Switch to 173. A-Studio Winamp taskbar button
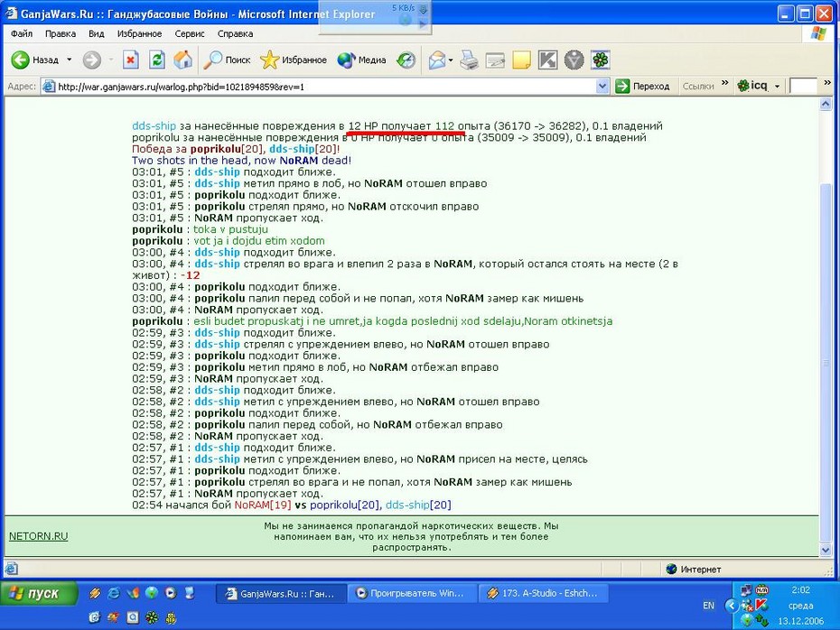The image size is (840, 630). pos(542,593)
